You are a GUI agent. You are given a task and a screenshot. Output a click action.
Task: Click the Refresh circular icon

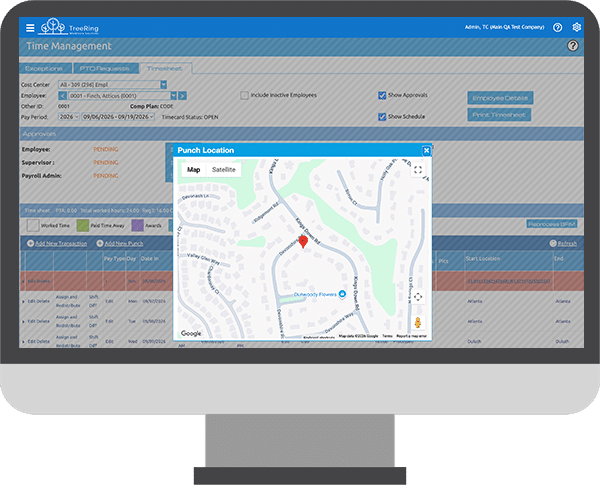pyautogui.click(x=553, y=243)
